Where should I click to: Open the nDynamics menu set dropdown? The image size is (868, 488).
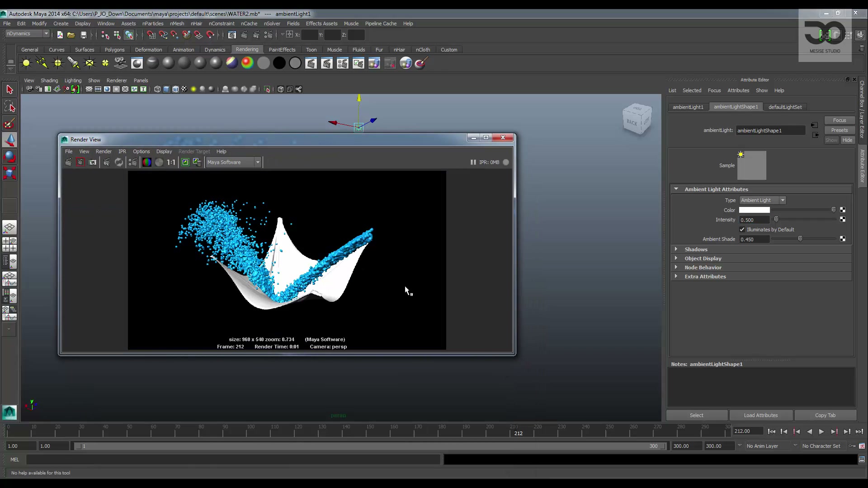[27, 34]
